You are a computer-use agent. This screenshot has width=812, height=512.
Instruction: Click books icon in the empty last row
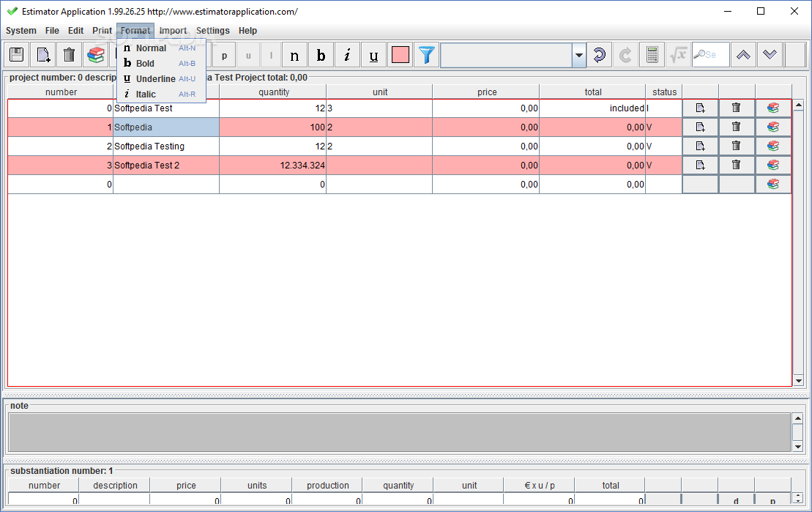[773, 185]
